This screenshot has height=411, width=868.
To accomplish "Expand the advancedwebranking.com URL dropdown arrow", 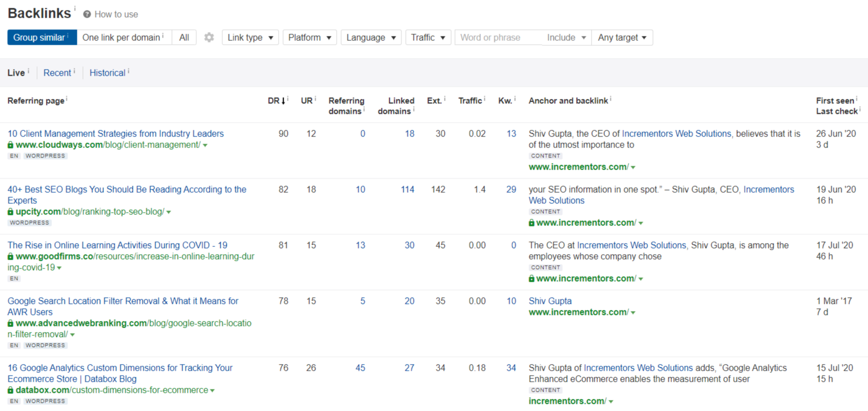I will click(x=72, y=335).
